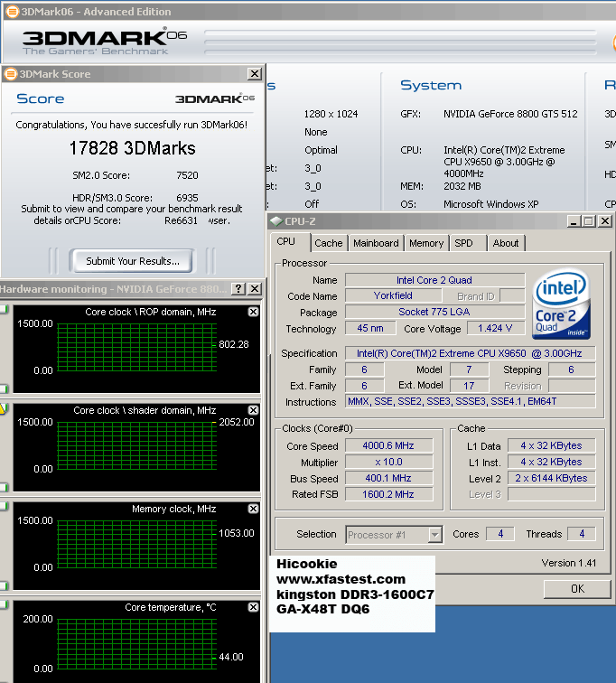Click Memory clock reading '1053.00'
This screenshot has height=683, width=616.
tap(237, 533)
